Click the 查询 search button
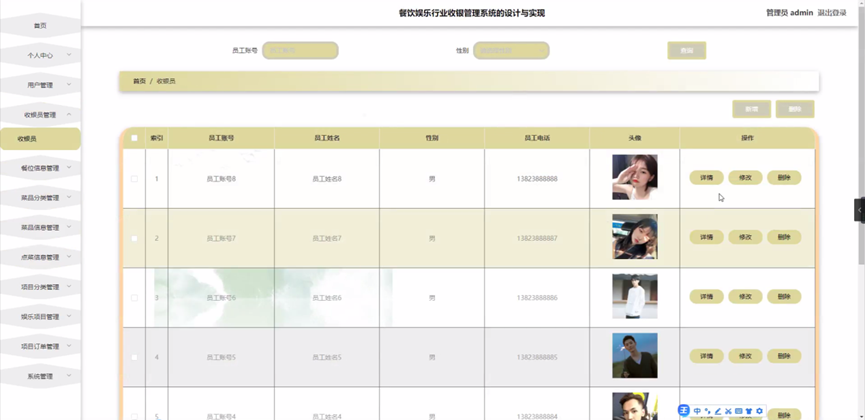Viewport: 865px width, 420px height. pyautogui.click(x=687, y=50)
